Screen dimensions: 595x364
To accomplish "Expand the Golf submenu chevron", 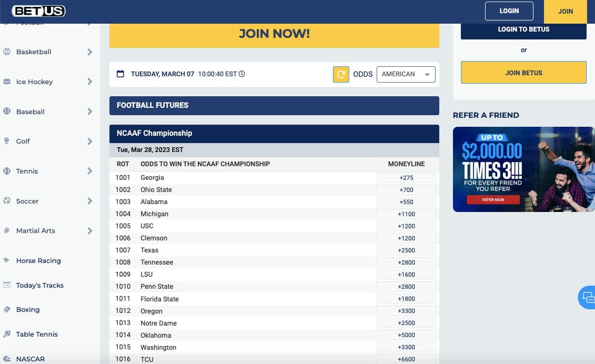I will coord(89,141).
